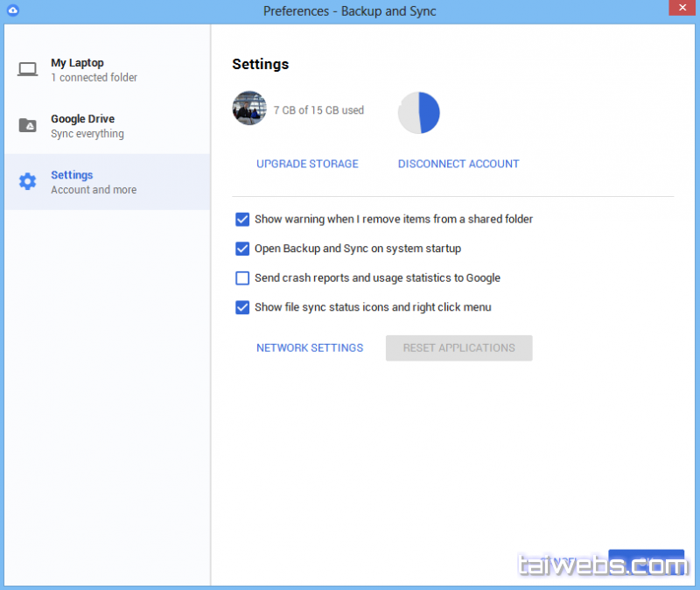Click the Backup and Sync cloud icon

click(11, 11)
